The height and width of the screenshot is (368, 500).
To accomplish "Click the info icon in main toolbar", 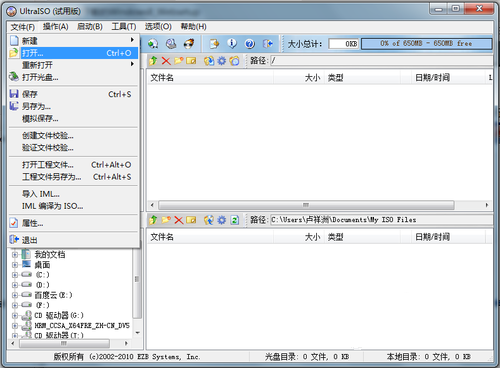I will coord(232,44).
